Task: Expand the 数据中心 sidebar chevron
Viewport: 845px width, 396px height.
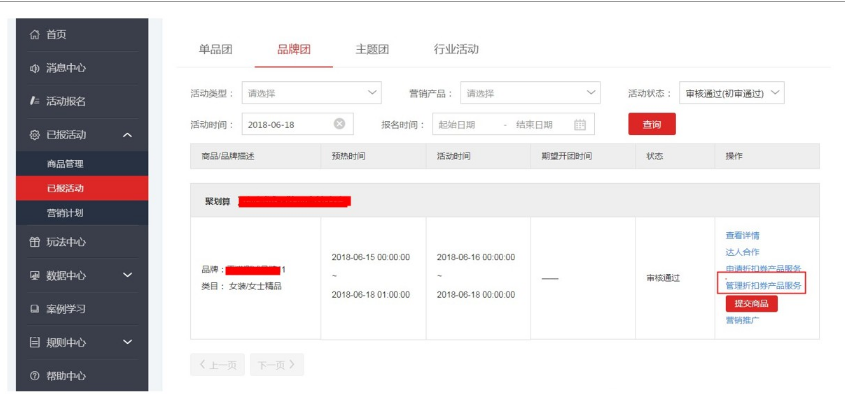Action: [127, 275]
